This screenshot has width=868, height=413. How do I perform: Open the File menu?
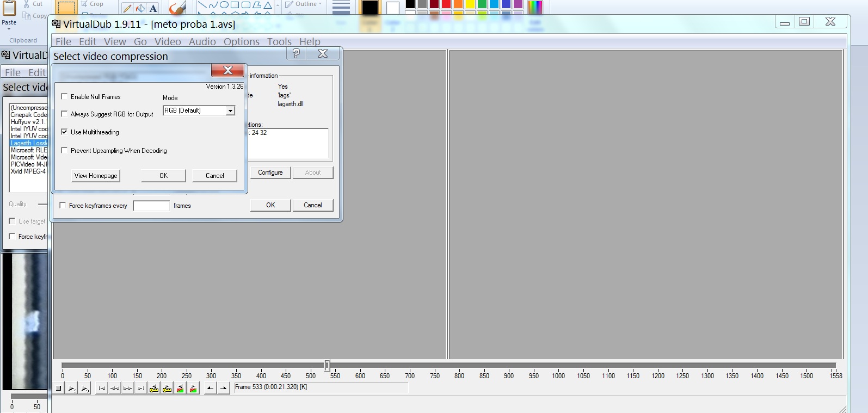click(63, 41)
